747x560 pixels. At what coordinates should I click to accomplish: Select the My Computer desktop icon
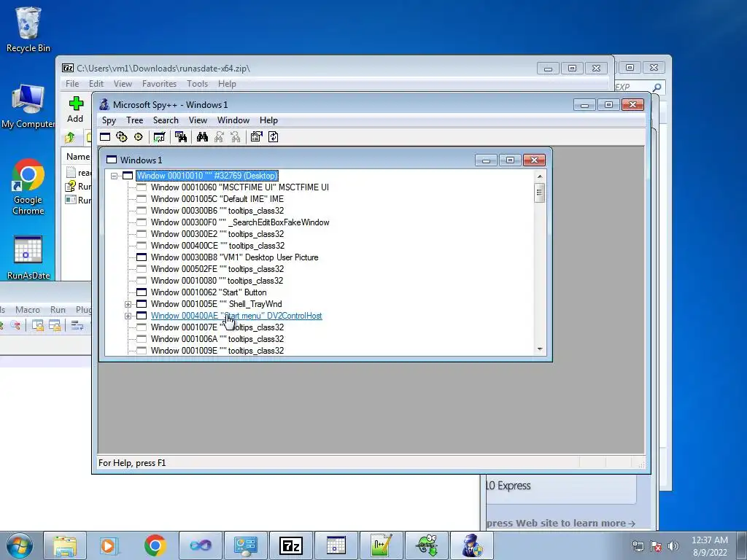(28, 106)
